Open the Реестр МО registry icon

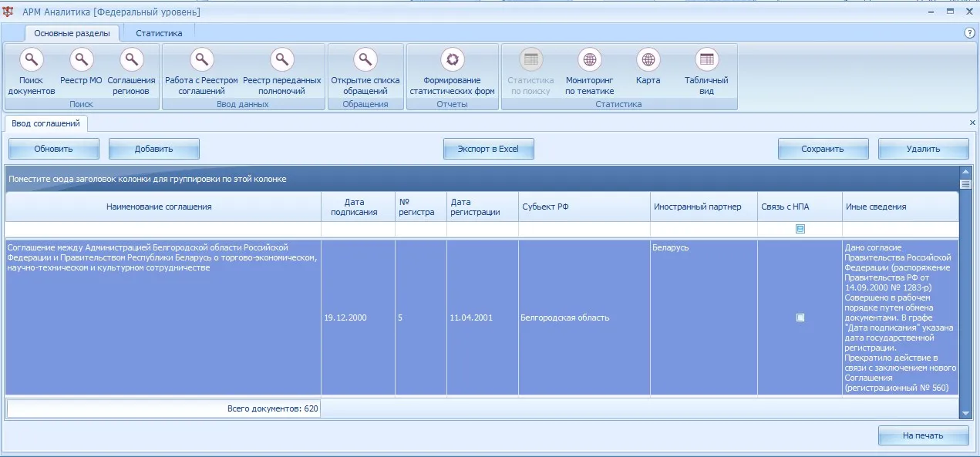point(81,59)
